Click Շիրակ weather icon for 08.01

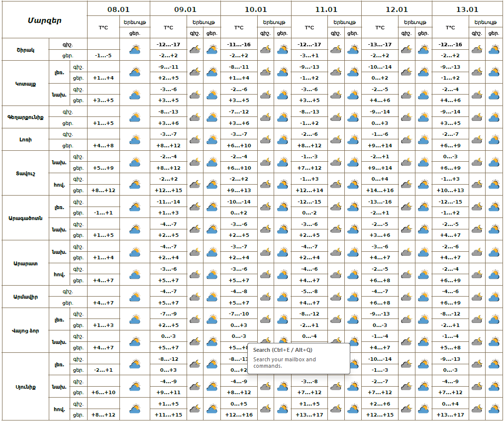[x=135, y=50]
